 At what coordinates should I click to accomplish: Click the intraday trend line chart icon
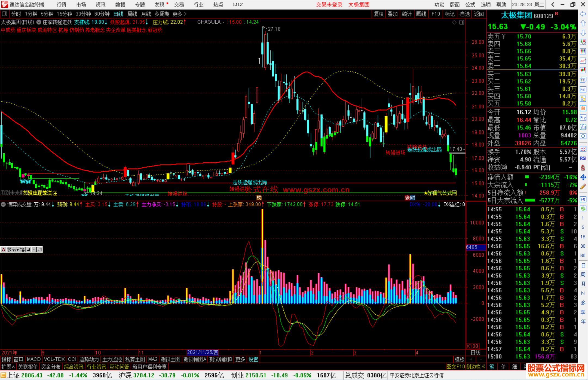tap(583, 60)
